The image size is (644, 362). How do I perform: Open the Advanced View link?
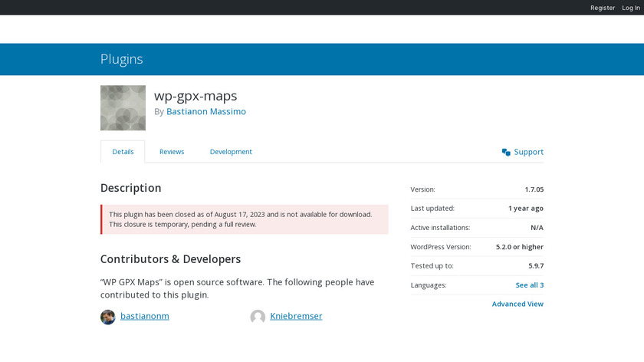[517, 304]
